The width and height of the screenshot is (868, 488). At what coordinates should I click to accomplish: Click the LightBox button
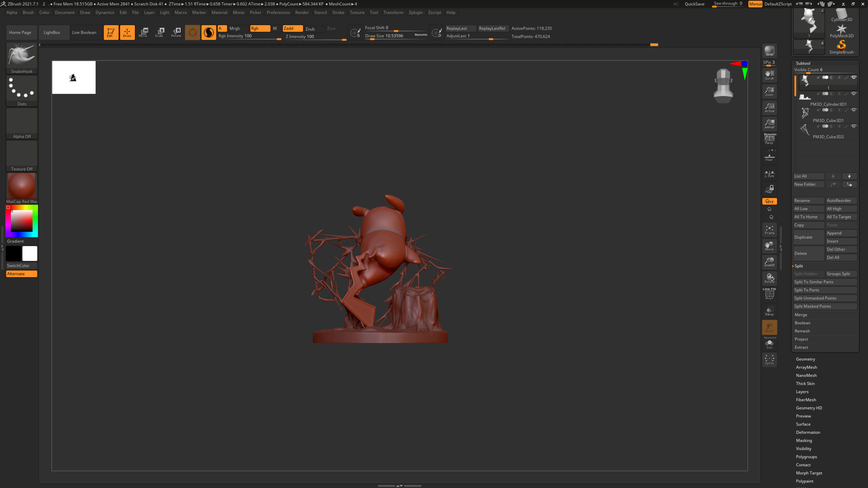click(54, 32)
